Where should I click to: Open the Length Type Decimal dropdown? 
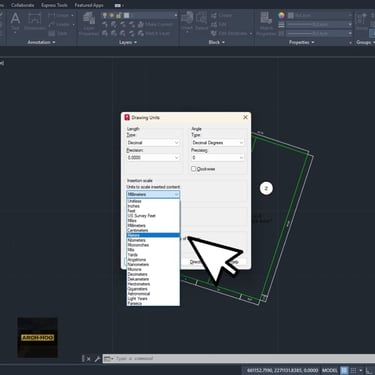pos(153,143)
